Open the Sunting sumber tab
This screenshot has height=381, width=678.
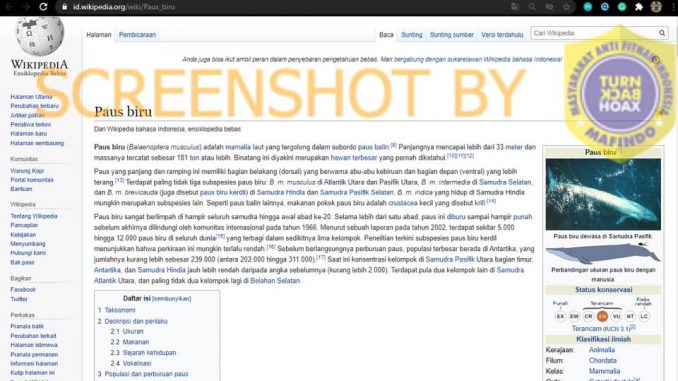coord(451,35)
